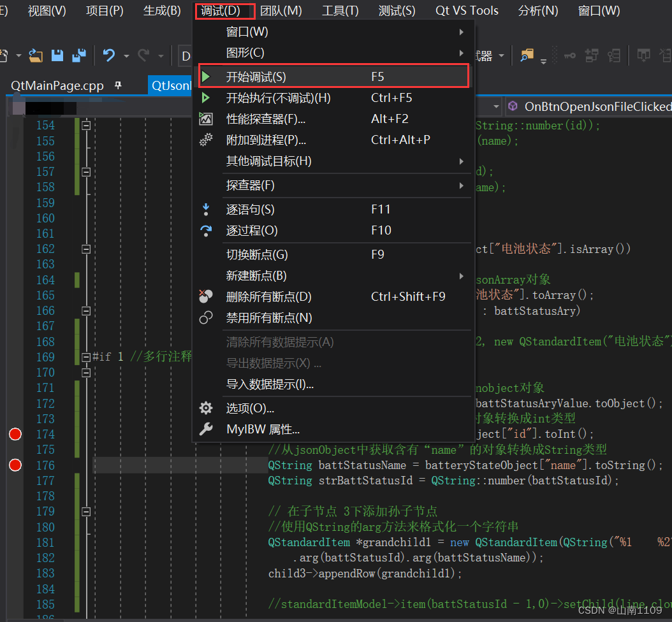The width and height of the screenshot is (672, 622).
Task: Click line number 176 in the gutter
Action: (x=45, y=465)
